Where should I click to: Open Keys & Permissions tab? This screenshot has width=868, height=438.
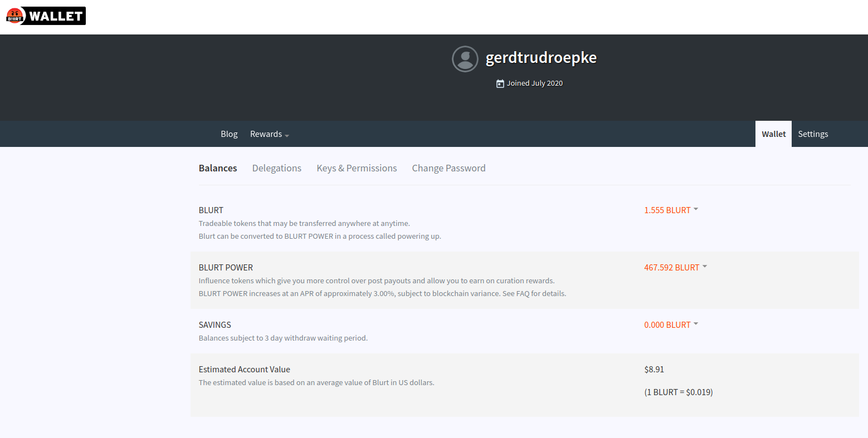(x=357, y=168)
